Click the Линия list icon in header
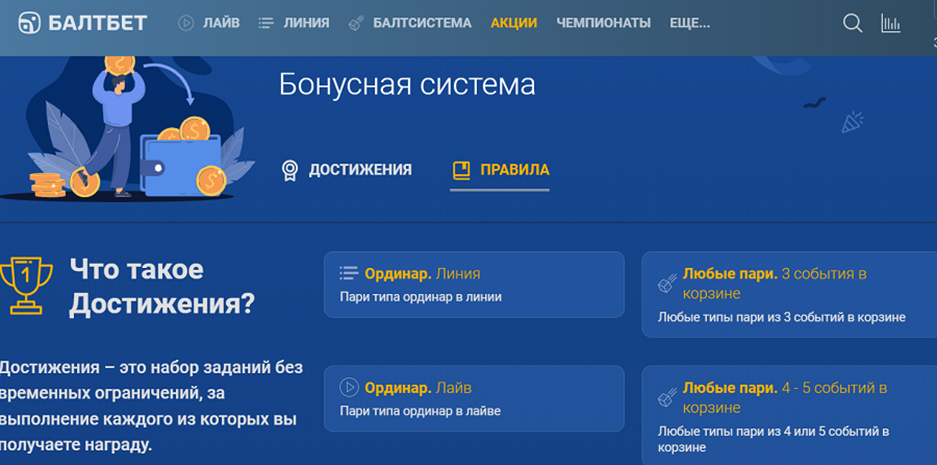The image size is (937, 465). pyautogui.click(x=265, y=23)
